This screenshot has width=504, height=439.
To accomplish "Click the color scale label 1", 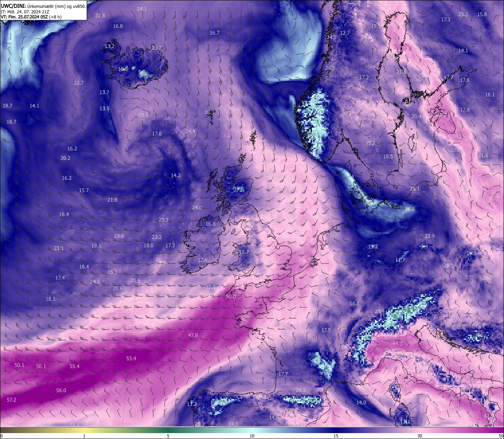I will click(x=84, y=436).
